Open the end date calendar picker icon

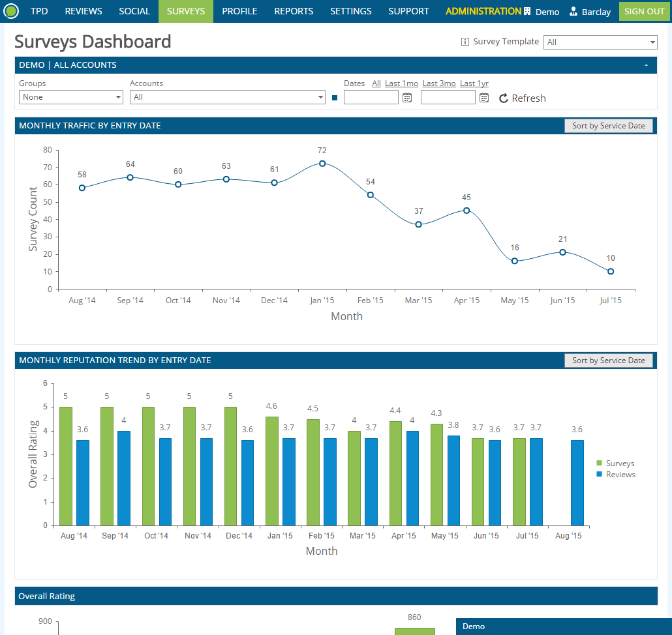484,98
